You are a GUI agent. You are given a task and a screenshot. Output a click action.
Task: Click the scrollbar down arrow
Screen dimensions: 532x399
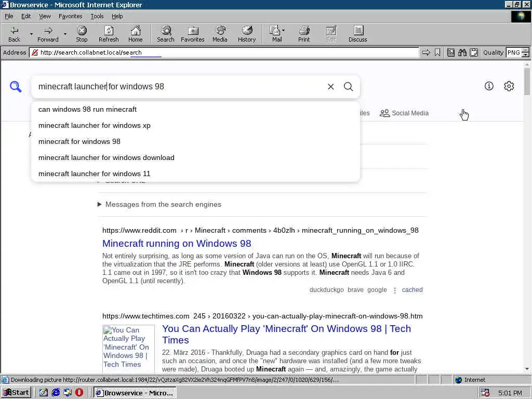[527, 369]
